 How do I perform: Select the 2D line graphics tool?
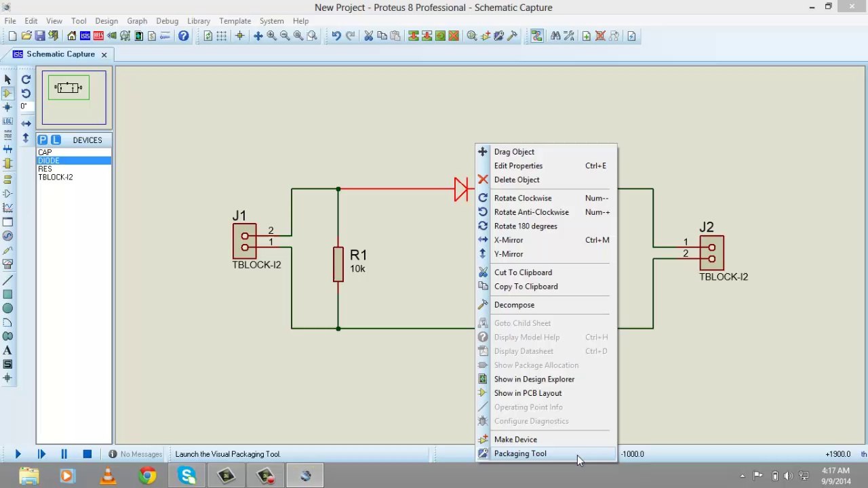coord(7,280)
